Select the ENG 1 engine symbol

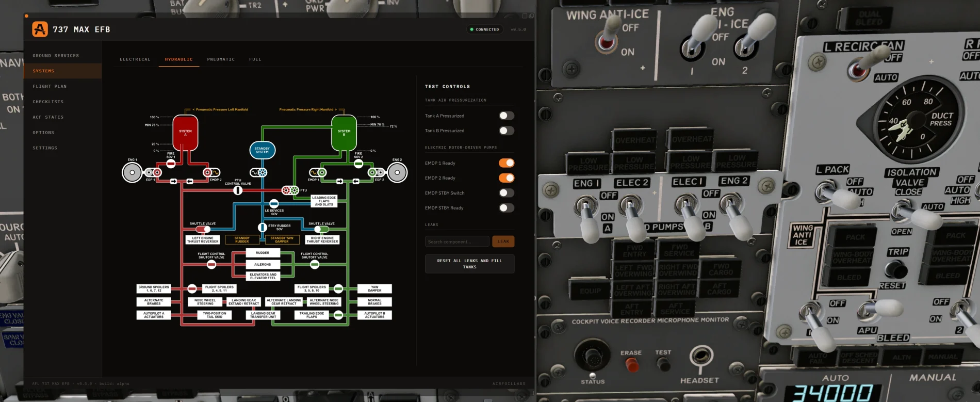point(132,172)
